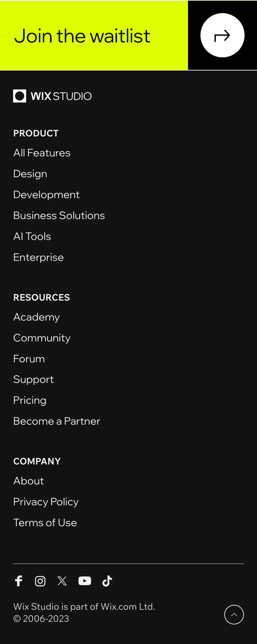Open the Pricing page
Viewport: 257px width, 644px height.
coord(30,400)
